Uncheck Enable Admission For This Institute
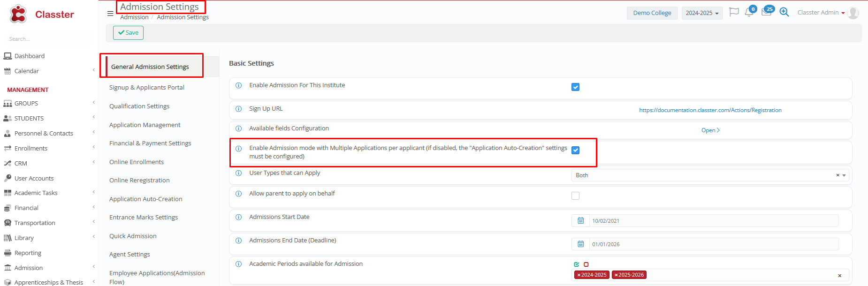 [x=575, y=87]
